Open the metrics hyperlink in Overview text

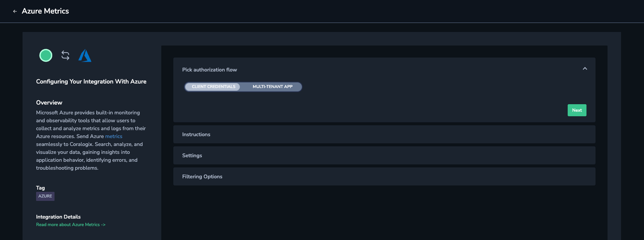[x=114, y=137]
